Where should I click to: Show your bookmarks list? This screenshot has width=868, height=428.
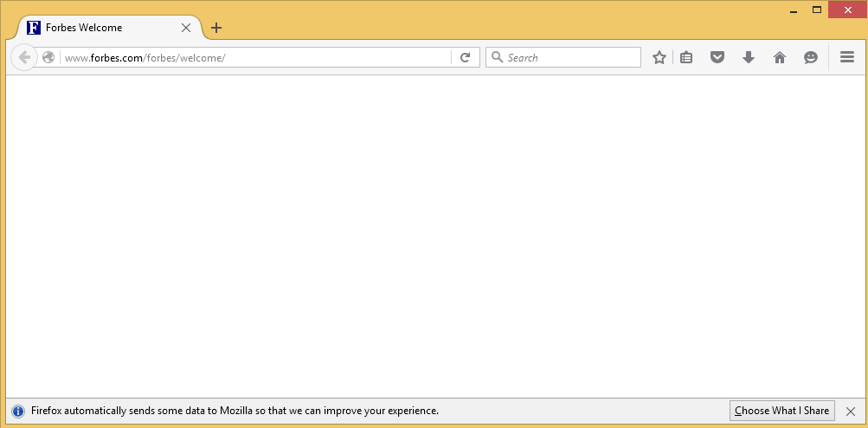[686, 57]
